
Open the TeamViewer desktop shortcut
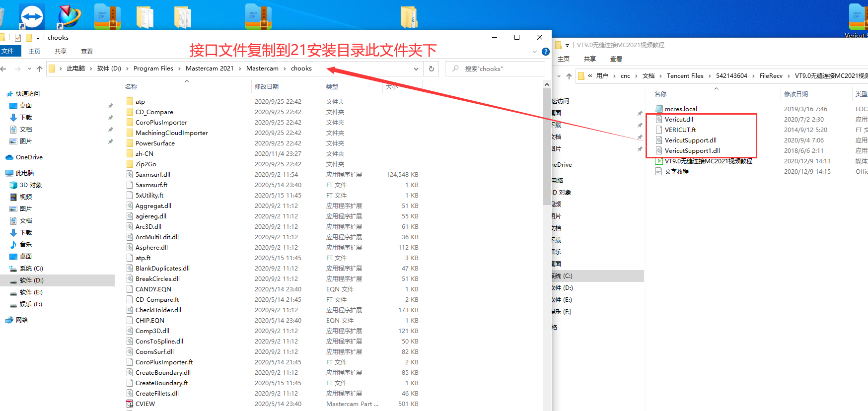(32, 16)
